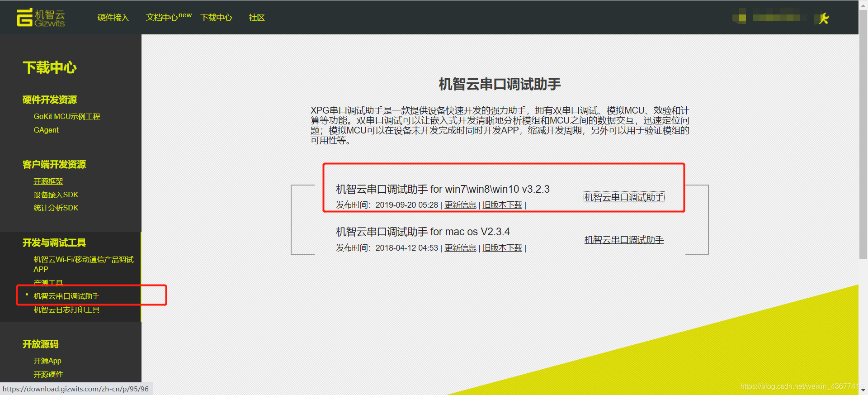Open 产测工具 in sidebar
Viewport: 868px width, 395px height.
[x=48, y=283]
